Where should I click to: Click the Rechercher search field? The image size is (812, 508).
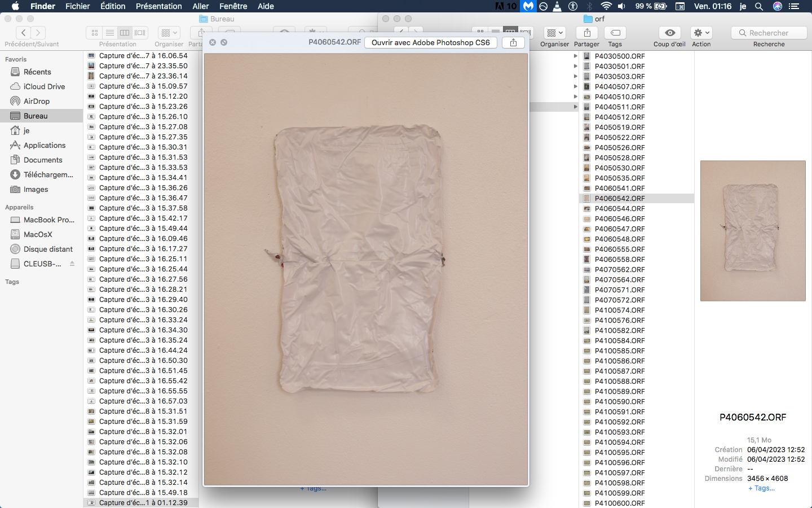pos(769,33)
